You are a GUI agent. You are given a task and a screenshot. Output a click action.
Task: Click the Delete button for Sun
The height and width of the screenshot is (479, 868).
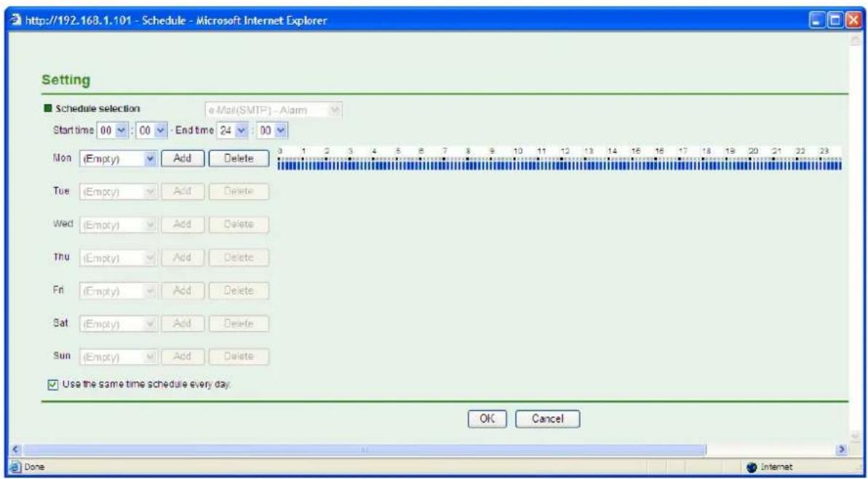[239, 357]
